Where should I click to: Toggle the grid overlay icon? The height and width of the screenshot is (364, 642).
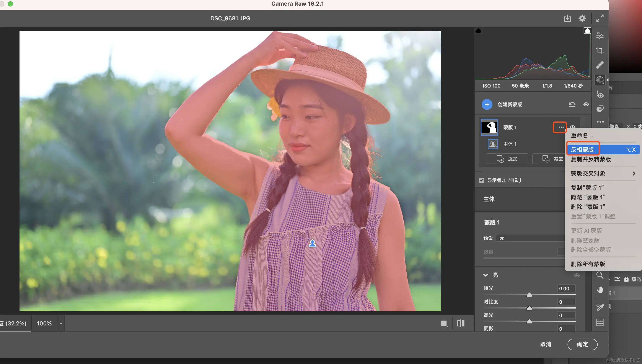pos(600,322)
